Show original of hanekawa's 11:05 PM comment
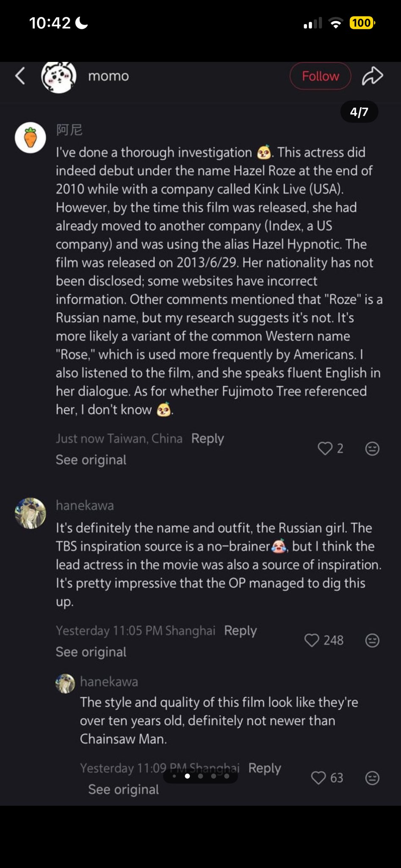Screen dimensions: 401x868 click(91, 652)
